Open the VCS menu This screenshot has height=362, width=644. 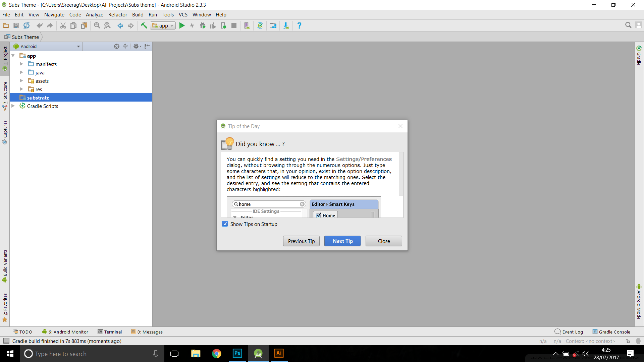point(183,14)
